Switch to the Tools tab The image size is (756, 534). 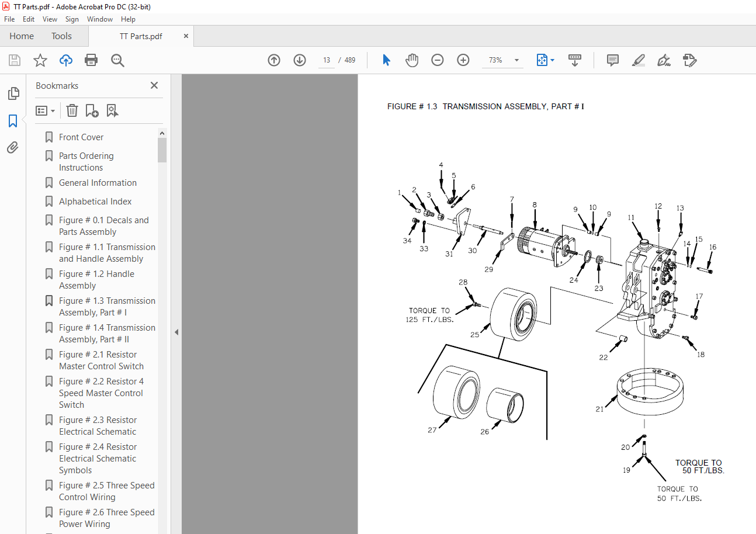tap(61, 36)
